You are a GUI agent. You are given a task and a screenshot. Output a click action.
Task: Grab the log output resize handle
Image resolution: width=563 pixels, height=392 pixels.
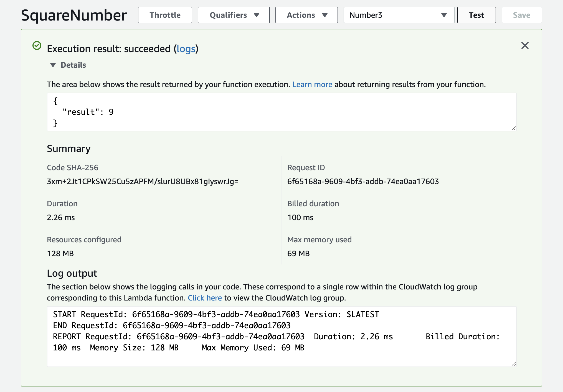pos(513,364)
